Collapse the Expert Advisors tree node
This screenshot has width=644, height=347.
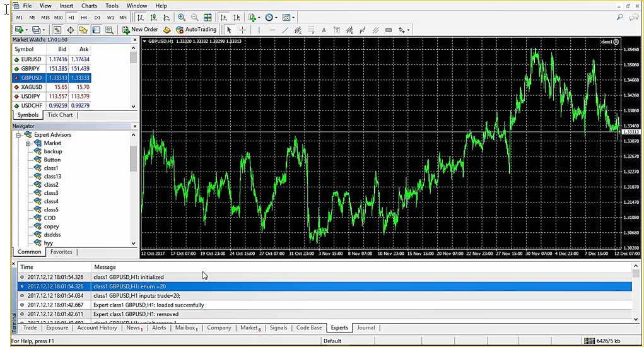18,135
